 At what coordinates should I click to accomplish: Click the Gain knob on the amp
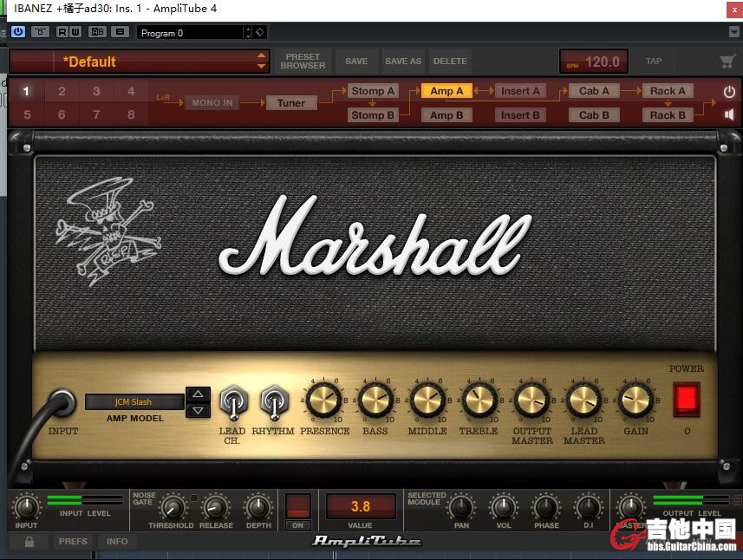pyautogui.click(x=635, y=400)
